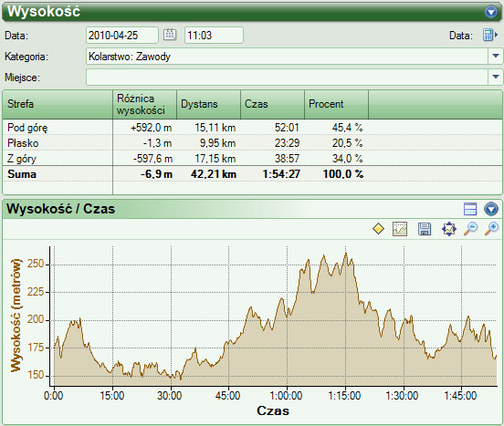This screenshot has width=504, height=426.
Task: Click the elevation peak near 1:15:00
Action: (x=346, y=254)
